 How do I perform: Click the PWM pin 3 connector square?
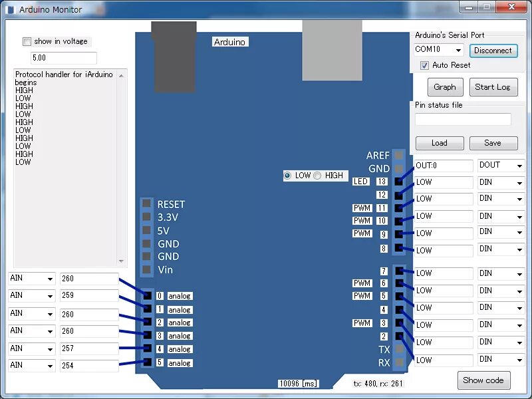click(x=399, y=323)
